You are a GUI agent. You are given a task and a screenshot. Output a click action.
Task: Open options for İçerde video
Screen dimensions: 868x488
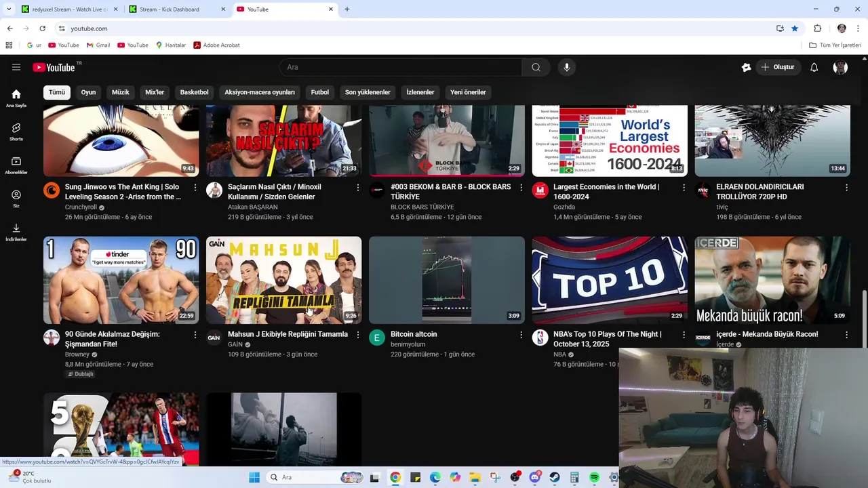click(846, 335)
